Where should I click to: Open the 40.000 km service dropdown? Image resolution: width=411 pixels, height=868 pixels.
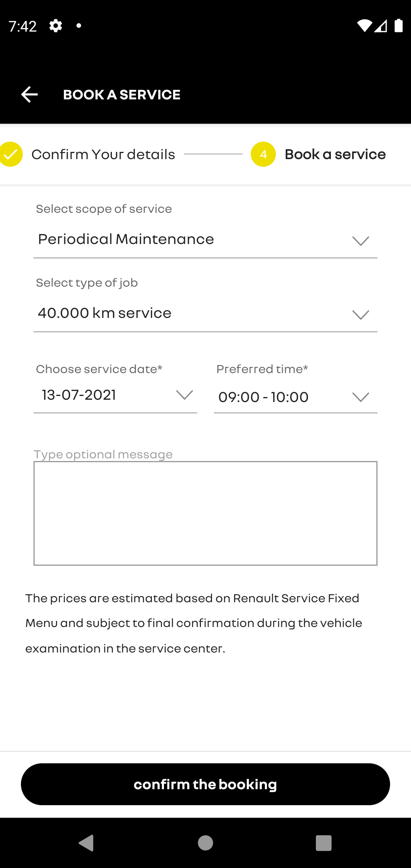[205, 314]
